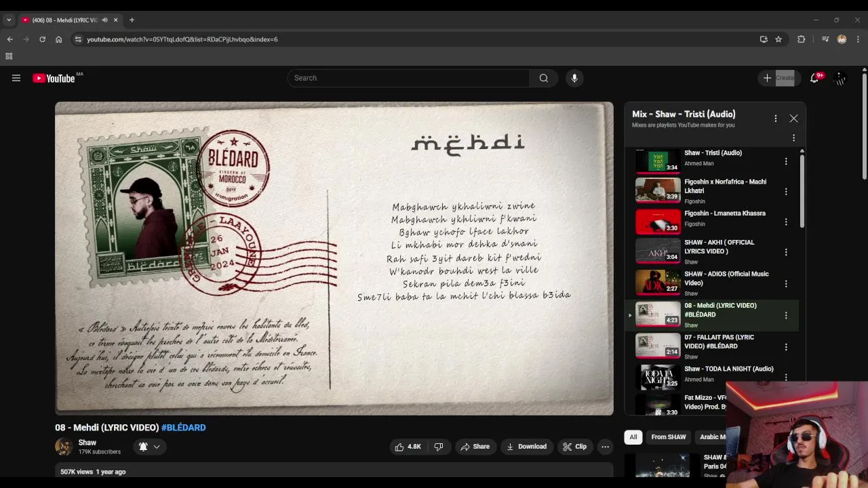Play Shaw - TODA LA NIGHT (Audio)
The width and height of the screenshot is (868, 488).
tap(658, 377)
